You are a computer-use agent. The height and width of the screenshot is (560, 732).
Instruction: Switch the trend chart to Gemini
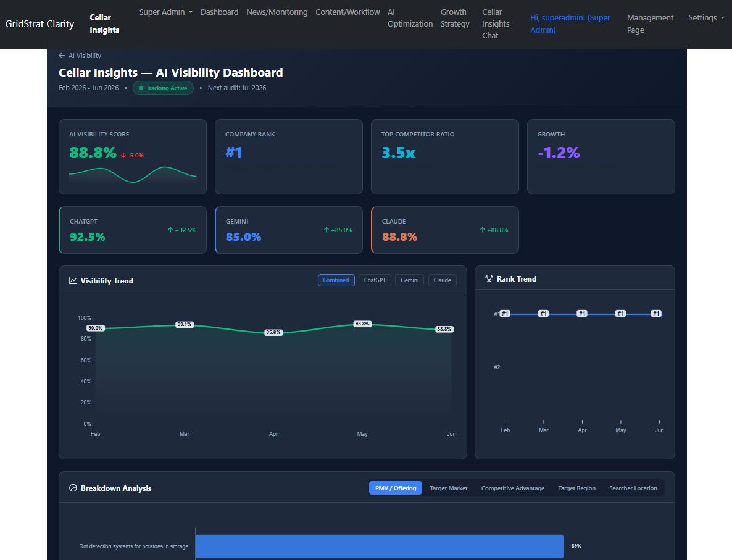[x=409, y=280]
